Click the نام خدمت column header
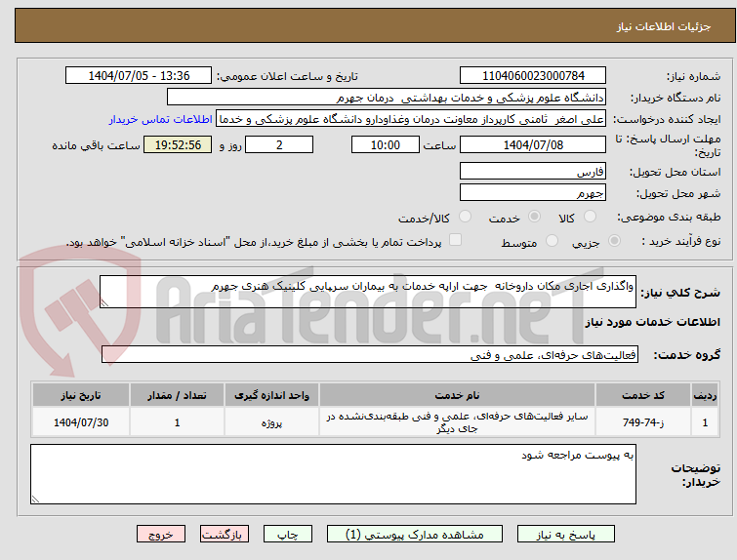This screenshot has width=737, height=560. (x=457, y=395)
